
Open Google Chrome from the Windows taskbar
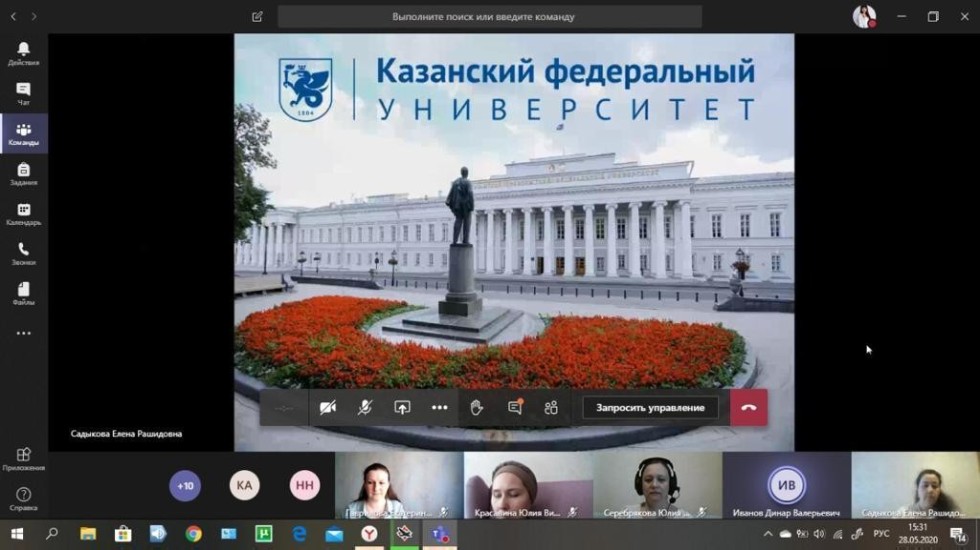pyautogui.click(x=193, y=534)
